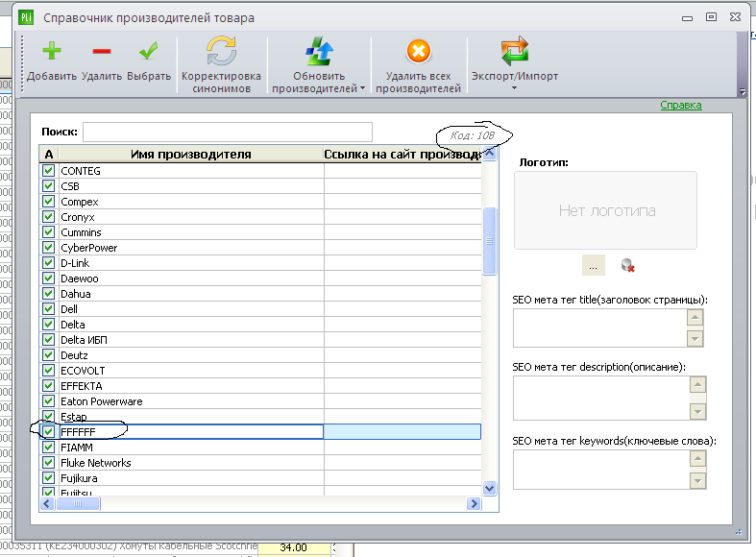Image resolution: width=756 pixels, height=557 pixels.
Task: Uncheck the CONTEG checkbox
Action: tap(48, 171)
